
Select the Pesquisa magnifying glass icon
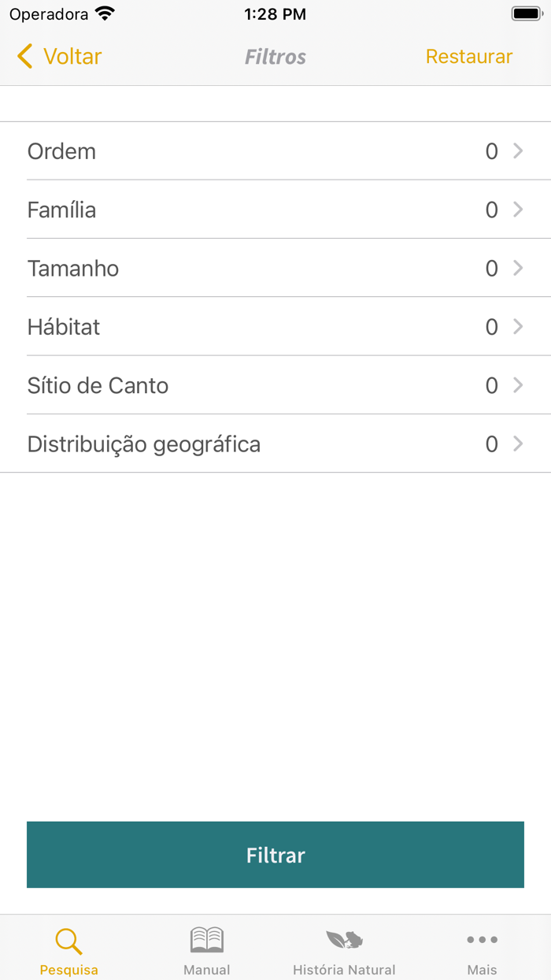pyautogui.click(x=68, y=939)
